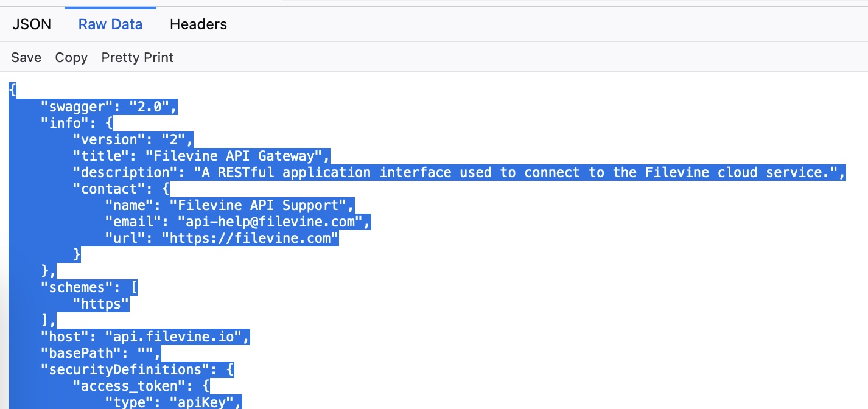
Task: Click the "securityDefinitions" line
Action: (138, 370)
